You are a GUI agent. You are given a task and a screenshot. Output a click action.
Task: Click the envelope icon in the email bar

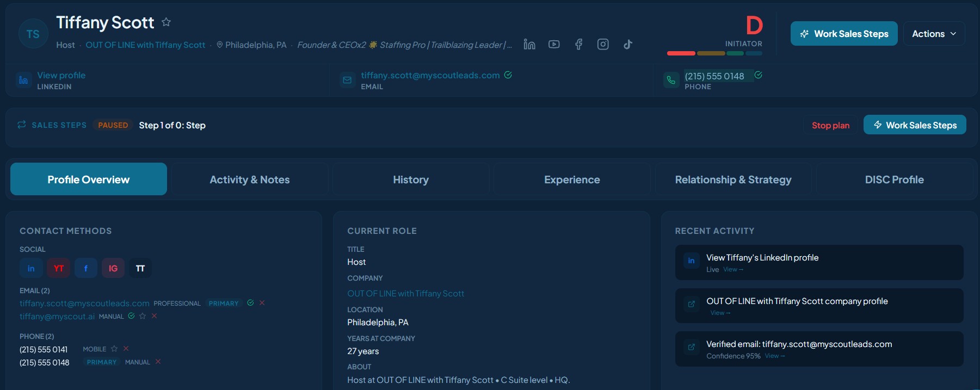pyautogui.click(x=347, y=80)
